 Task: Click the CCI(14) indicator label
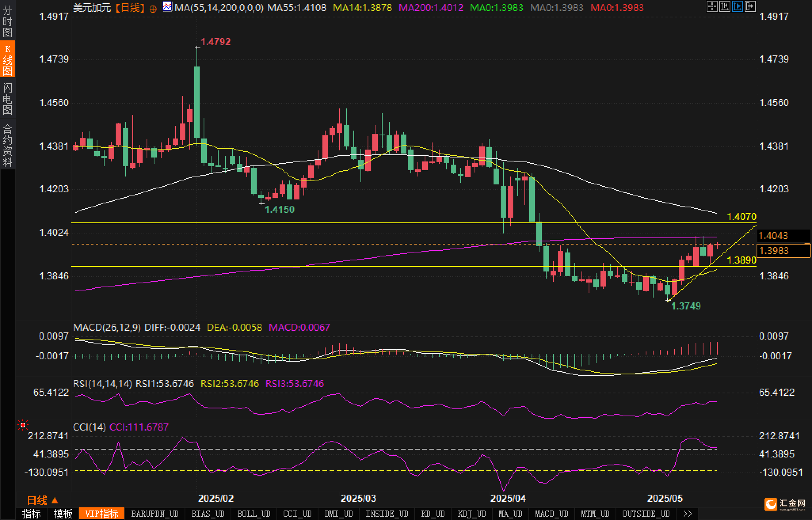(90, 427)
